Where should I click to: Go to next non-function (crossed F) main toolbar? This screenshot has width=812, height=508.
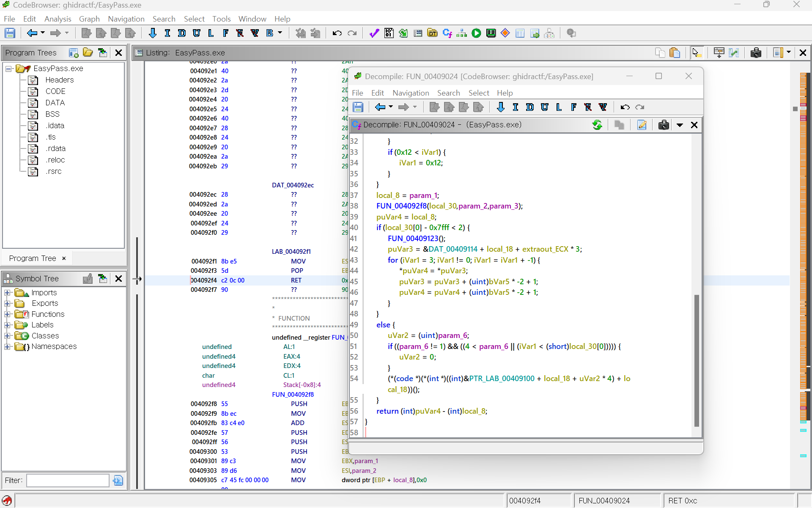(240, 33)
